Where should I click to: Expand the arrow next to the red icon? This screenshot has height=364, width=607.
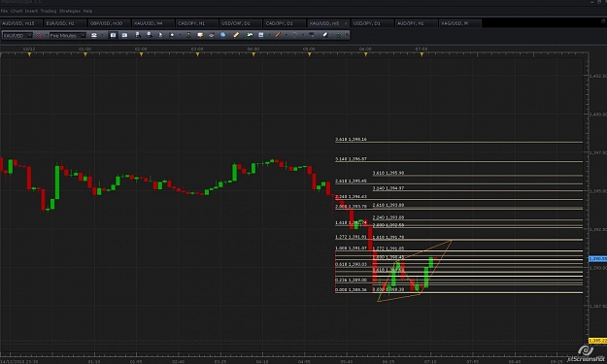coord(47,35)
